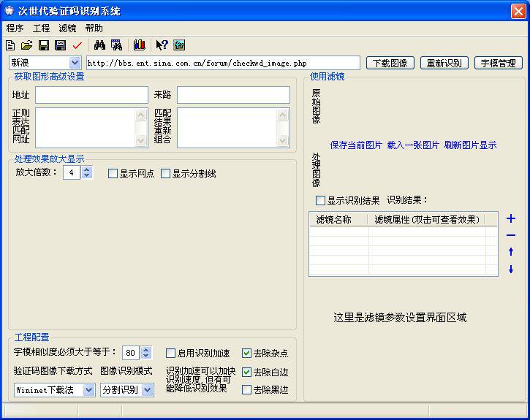This screenshot has height=420, width=530.
Task: Click the 载入一张图片 link
Action: point(413,145)
